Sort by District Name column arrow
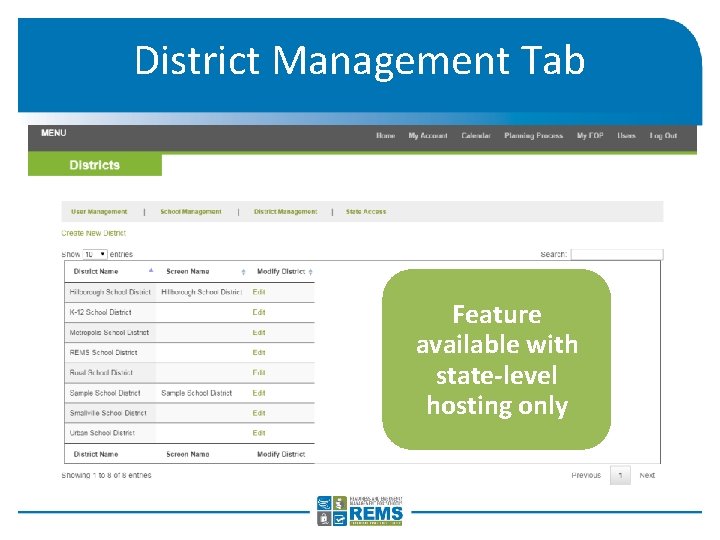The width and height of the screenshot is (720, 540). (x=151, y=271)
